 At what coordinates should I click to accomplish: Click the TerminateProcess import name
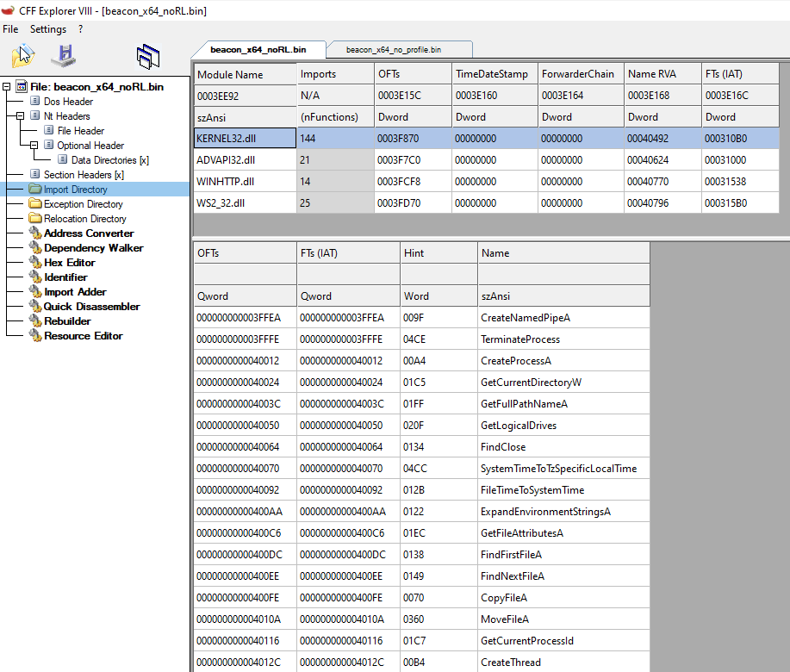pyautogui.click(x=520, y=339)
